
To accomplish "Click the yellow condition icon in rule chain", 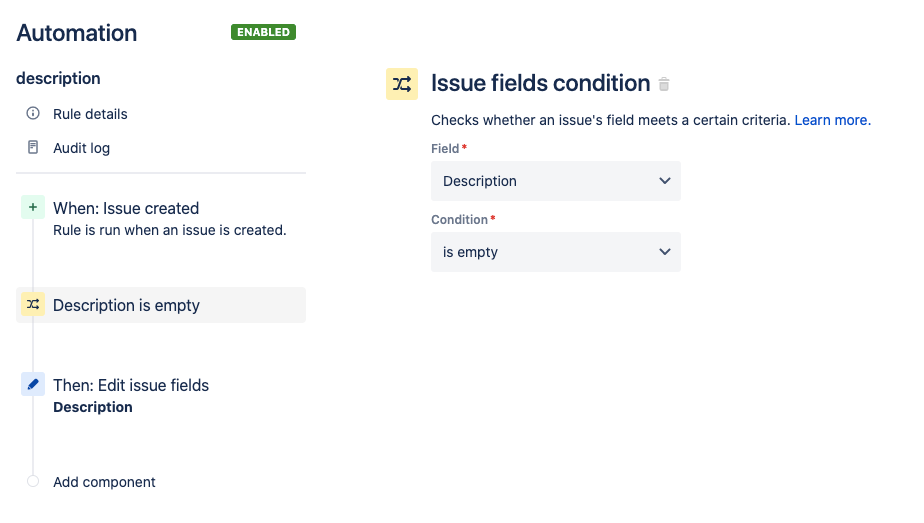I will pyautogui.click(x=33, y=305).
